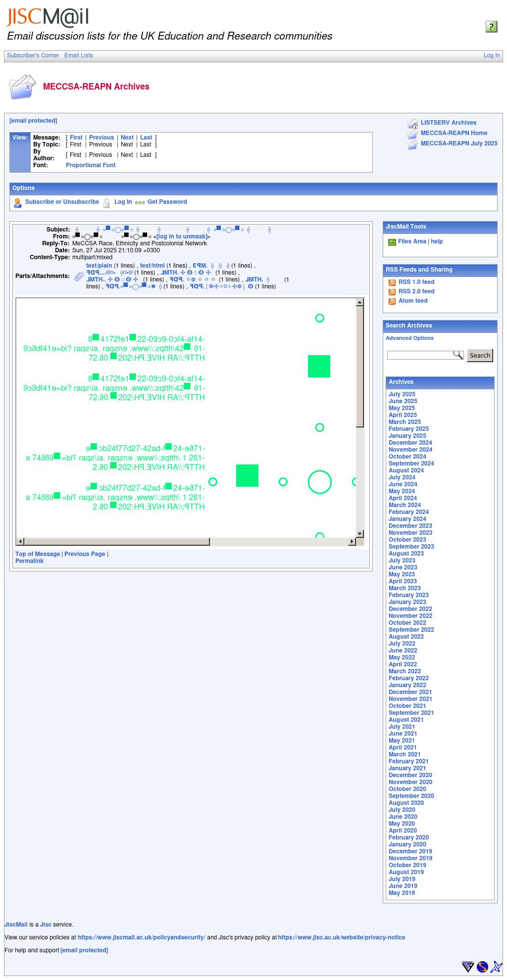This screenshot has width=507, height=980.
Task: Click the MECCSA-REAPN archive folder icon
Action: point(22,87)
